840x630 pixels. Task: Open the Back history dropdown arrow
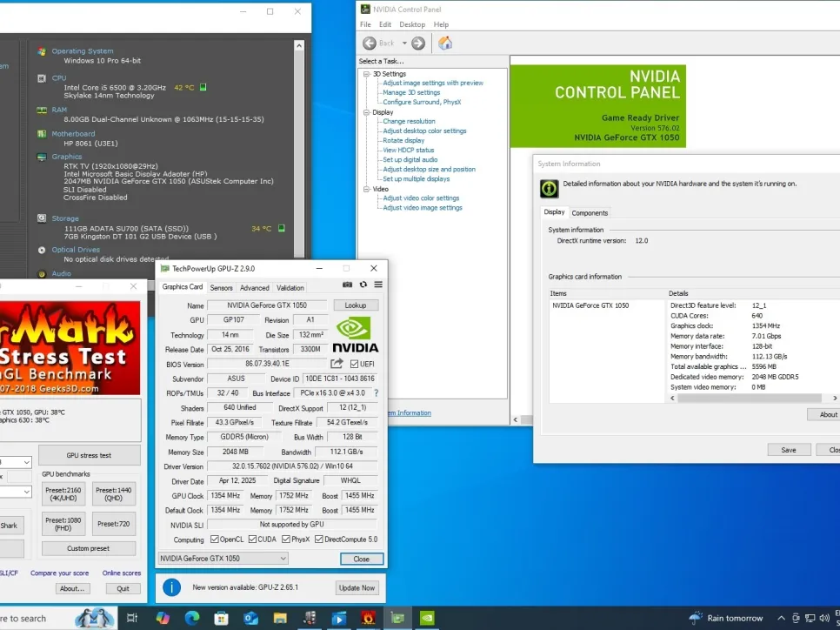click(x=404, y=43)
